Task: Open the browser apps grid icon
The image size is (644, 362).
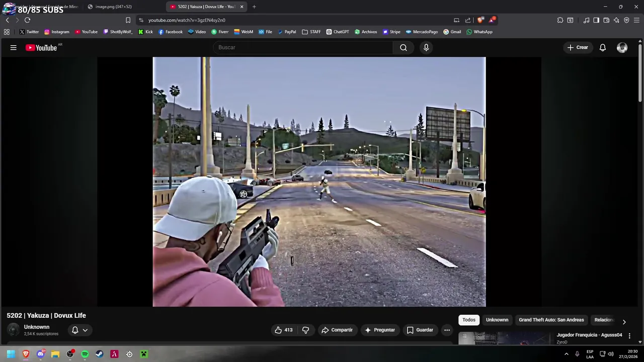Action: pyautogui.click(x=7, y=32)
